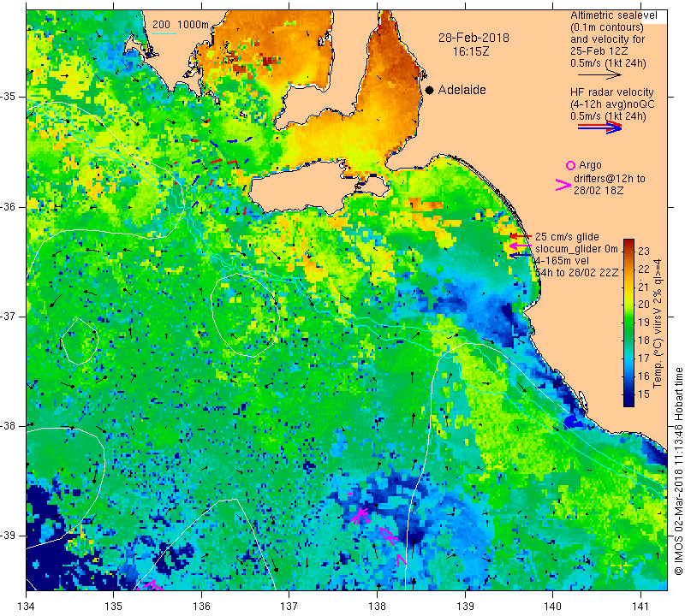Click the black Adelaide city marker dot
685x616 pixels.
430,90
